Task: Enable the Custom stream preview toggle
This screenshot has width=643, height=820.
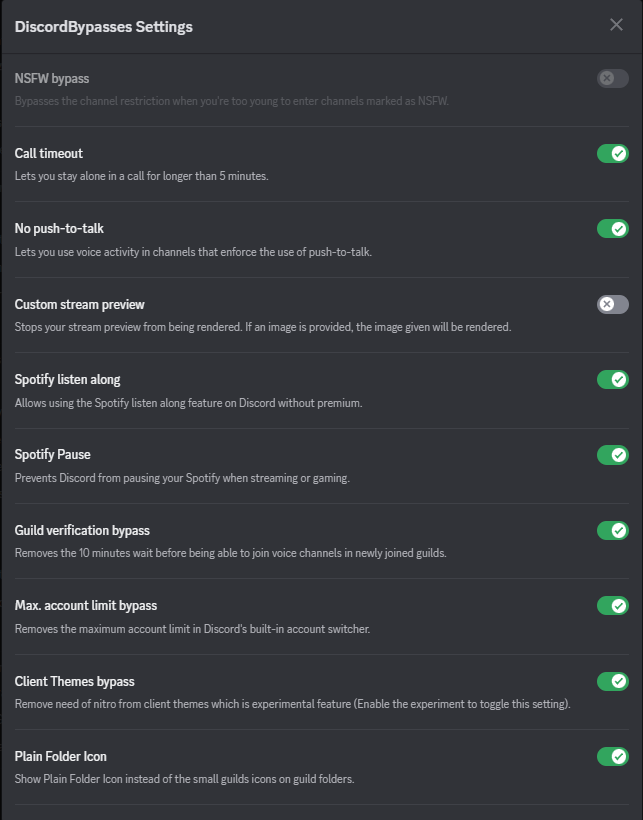Action: click(613, 304)
